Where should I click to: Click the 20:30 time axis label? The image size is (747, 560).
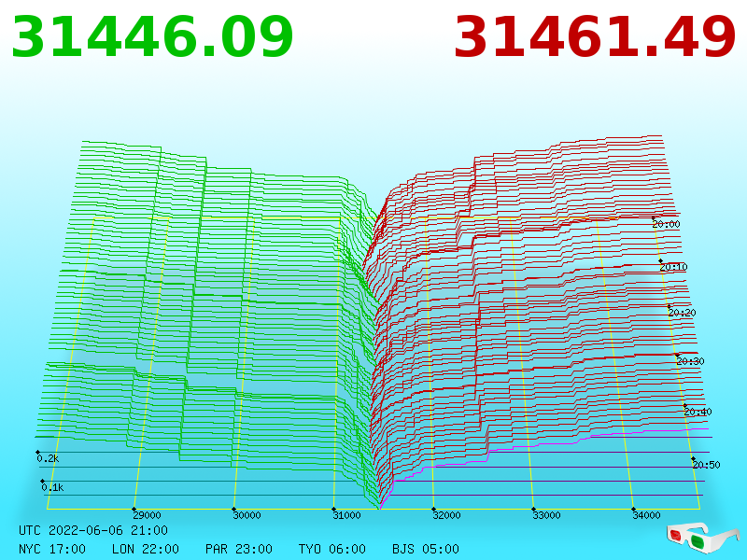coord(690,361)
